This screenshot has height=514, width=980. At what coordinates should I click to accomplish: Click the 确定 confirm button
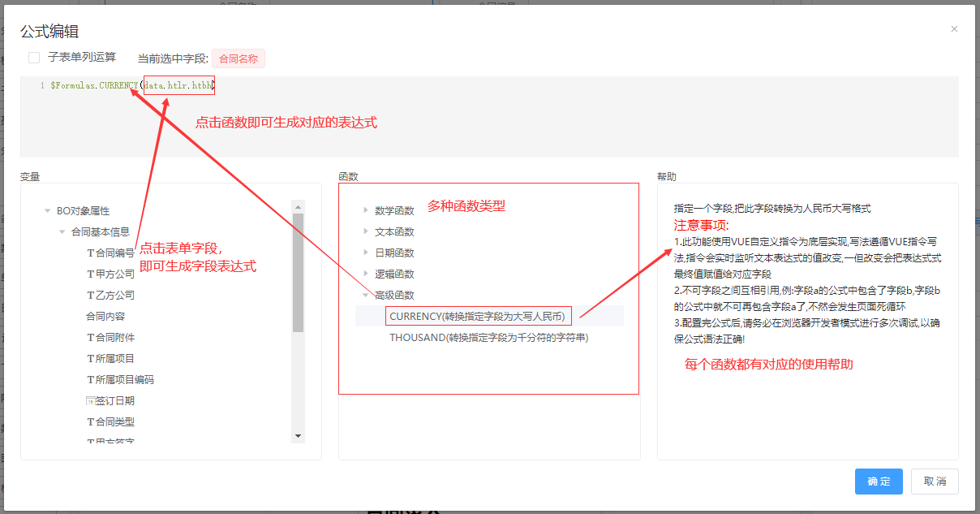[x=879, y=482]
